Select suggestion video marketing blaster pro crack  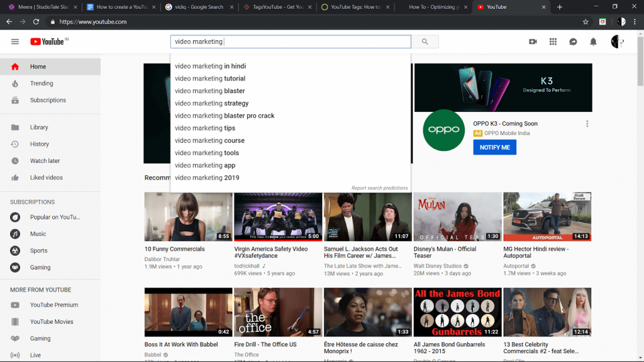[291, 116]
